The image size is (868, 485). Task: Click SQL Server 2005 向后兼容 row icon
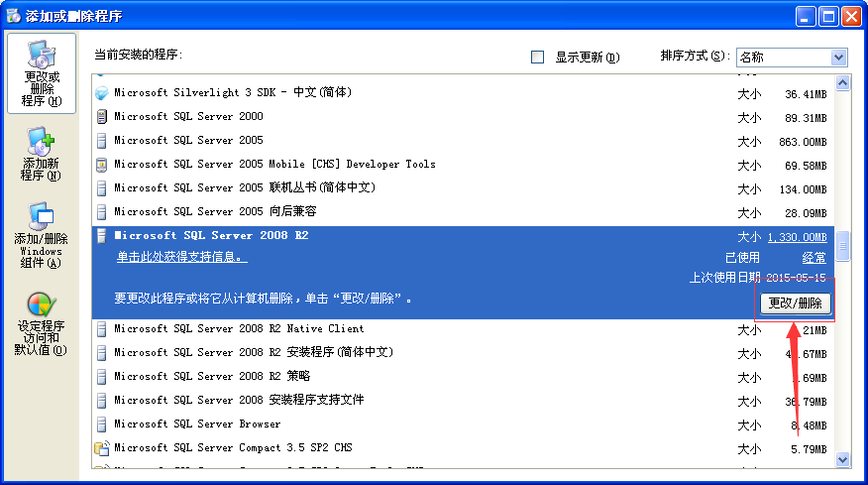tap(101, 211)
